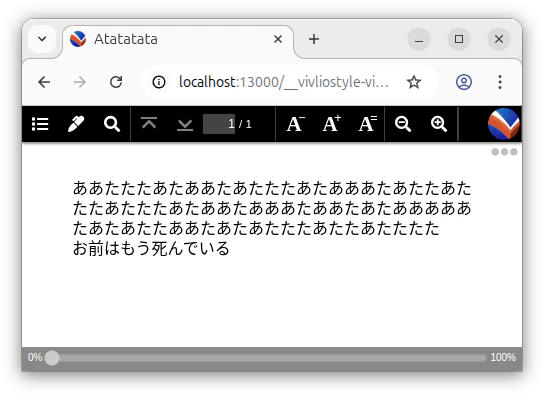
Task: Select the marker pen annotation tool
Action: tap(76, 124)
